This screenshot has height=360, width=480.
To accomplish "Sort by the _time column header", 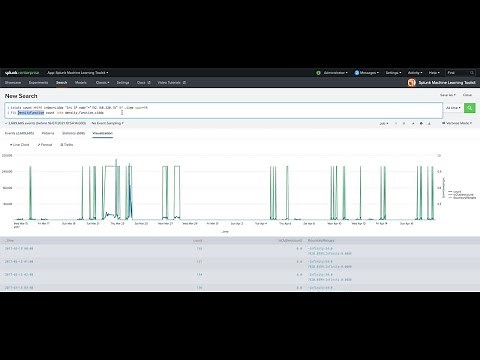I will [9, 240].
